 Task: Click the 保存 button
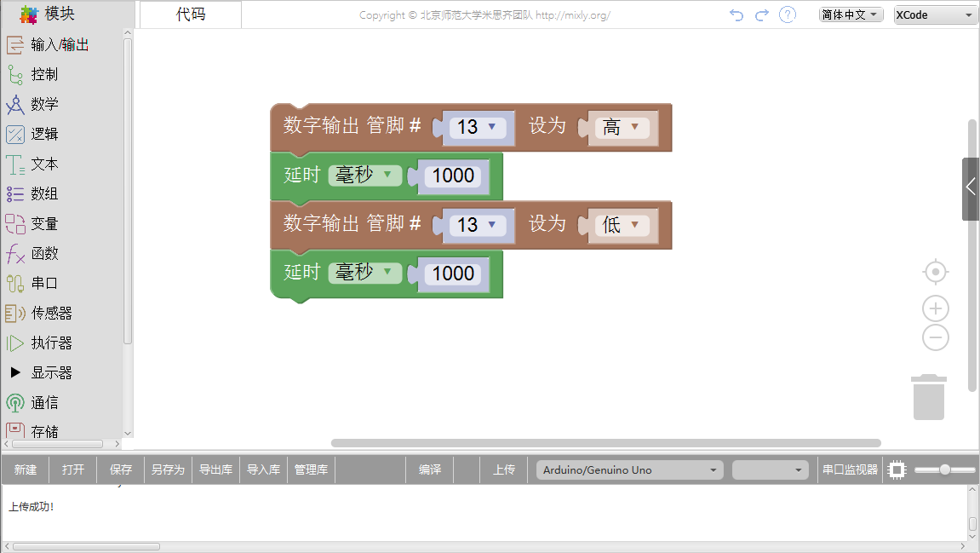(x=121, y=469)
